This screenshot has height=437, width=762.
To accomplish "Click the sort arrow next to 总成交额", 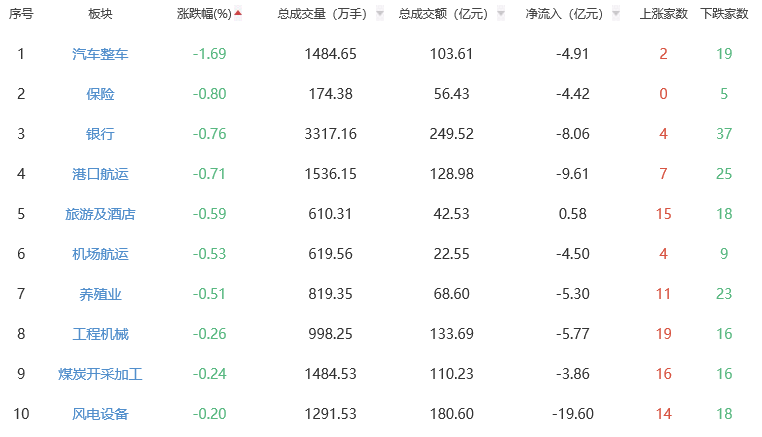I will point(501,14).
